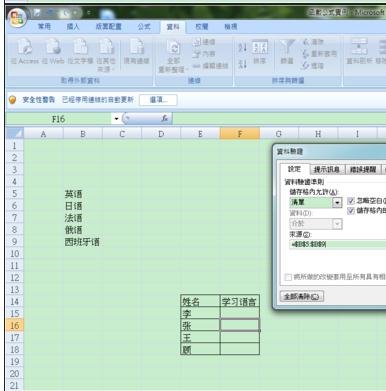Select the Settings tab in validation dialog
Screen dimensions: 386x391
point(294,169)
